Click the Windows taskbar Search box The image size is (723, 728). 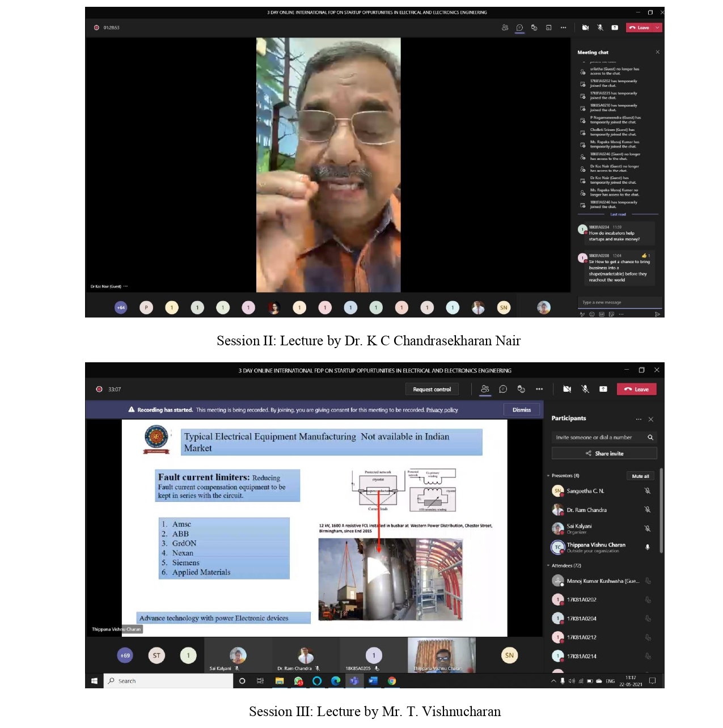[x=168, y=681]
